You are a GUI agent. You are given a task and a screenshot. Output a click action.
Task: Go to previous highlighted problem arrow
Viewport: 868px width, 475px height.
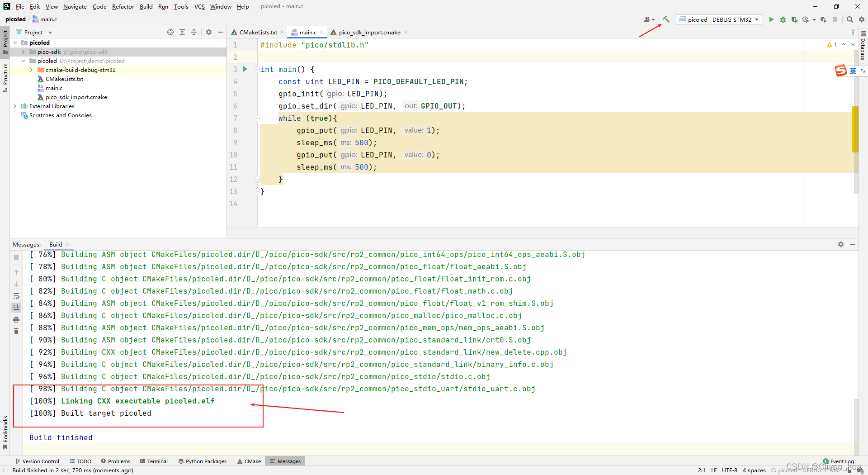click(844, 44)
